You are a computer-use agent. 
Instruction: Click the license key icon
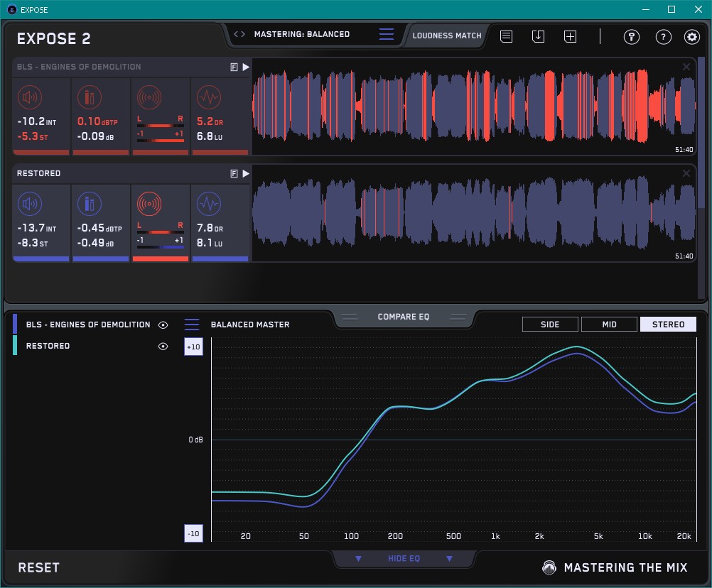click(x=632, y=37)
